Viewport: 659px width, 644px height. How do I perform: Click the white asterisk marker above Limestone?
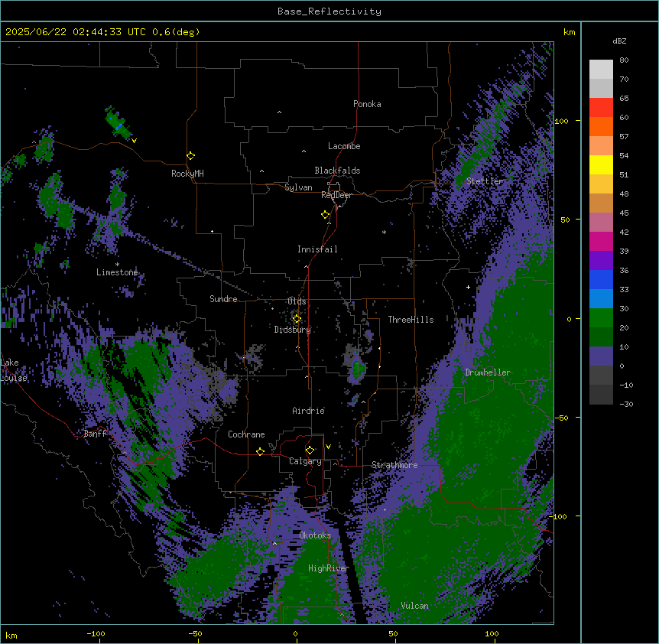coord(117,264)
